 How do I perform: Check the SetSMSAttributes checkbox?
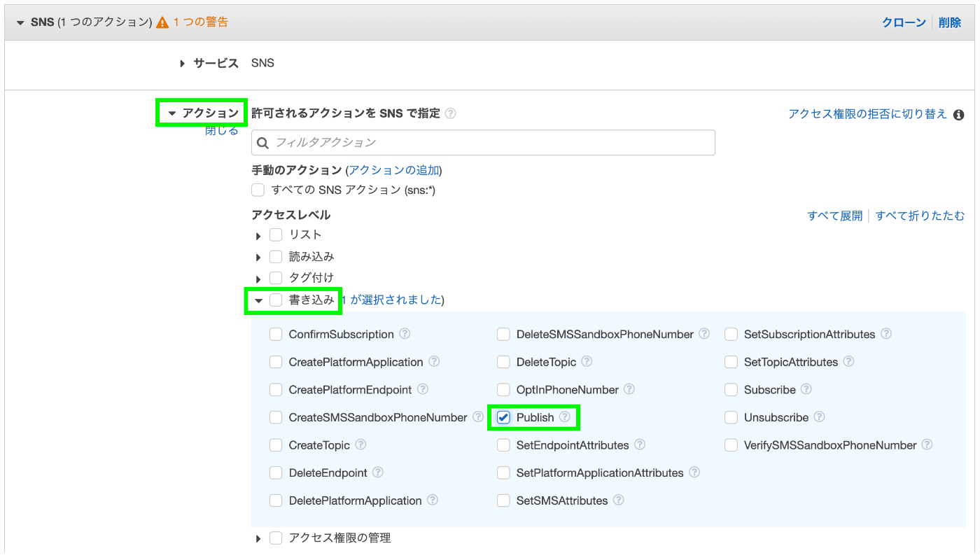(503, 500)
